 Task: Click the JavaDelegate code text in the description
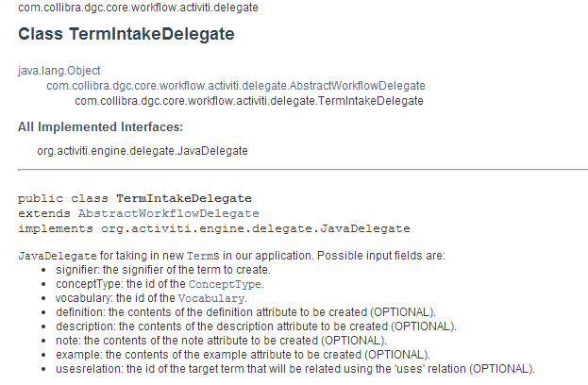coord(58,256)
